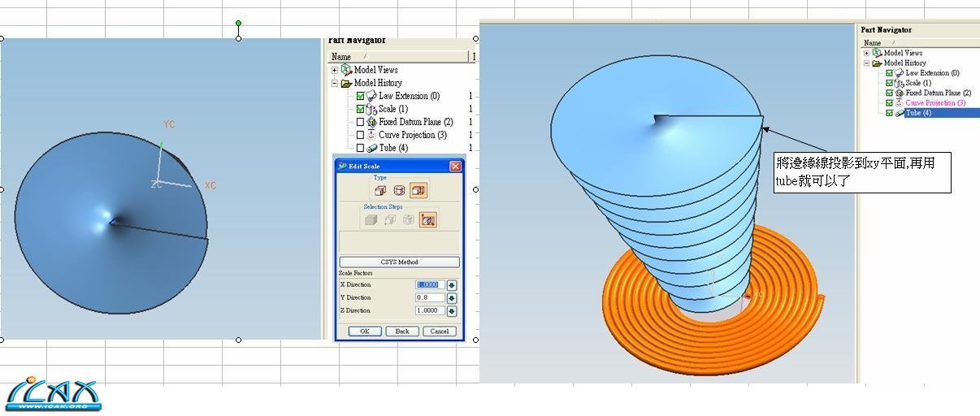Click Model Views icon in left navigator
This screenshot has height=416, width=980.
(x=346, y=70)
